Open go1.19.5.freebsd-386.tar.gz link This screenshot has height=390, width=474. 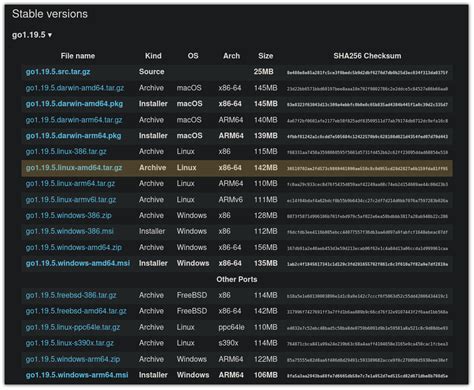pos(71,295)
